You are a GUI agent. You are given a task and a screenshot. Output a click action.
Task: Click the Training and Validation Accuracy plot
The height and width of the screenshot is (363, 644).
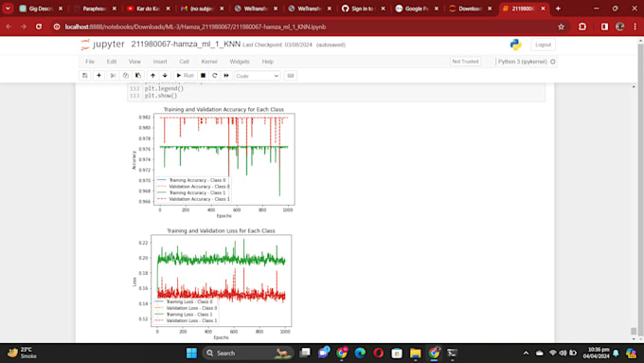(x=213, y=162)
